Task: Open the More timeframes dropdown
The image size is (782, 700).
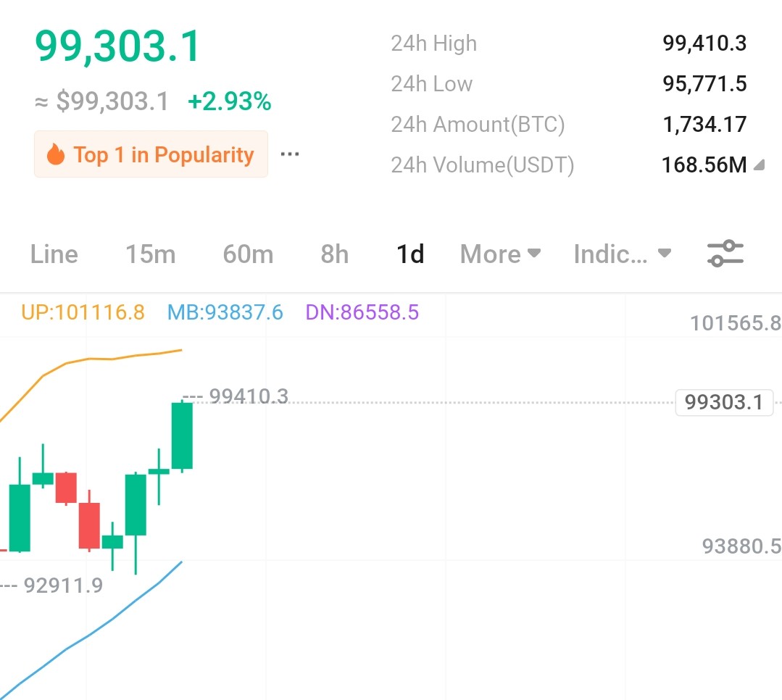Action: (x=500, y=254)
